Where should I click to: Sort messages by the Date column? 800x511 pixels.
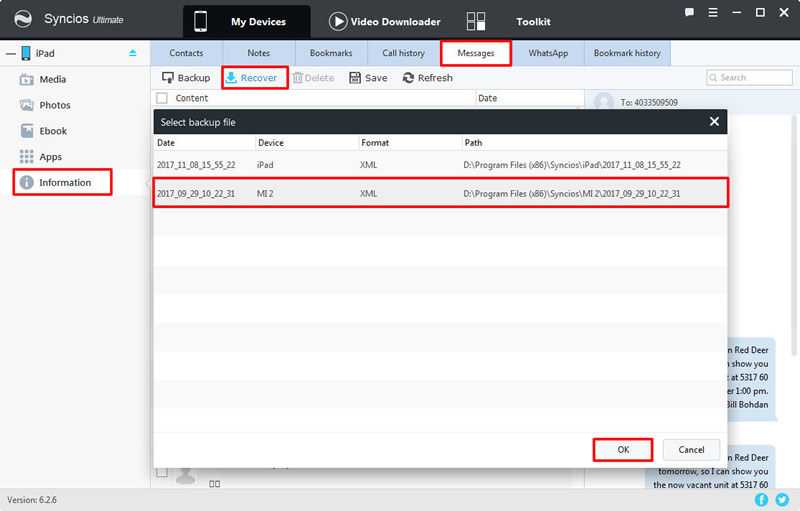(x=487, y=98)
